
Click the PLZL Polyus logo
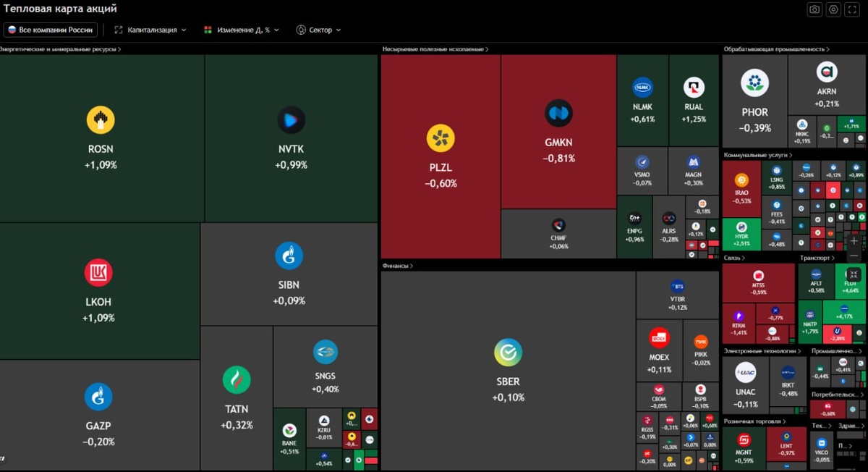click(x=440, y=138)
